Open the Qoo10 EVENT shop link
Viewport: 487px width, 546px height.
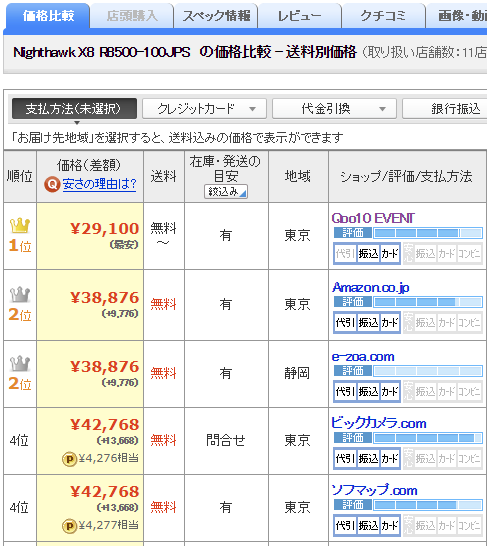tap(373, 218)
